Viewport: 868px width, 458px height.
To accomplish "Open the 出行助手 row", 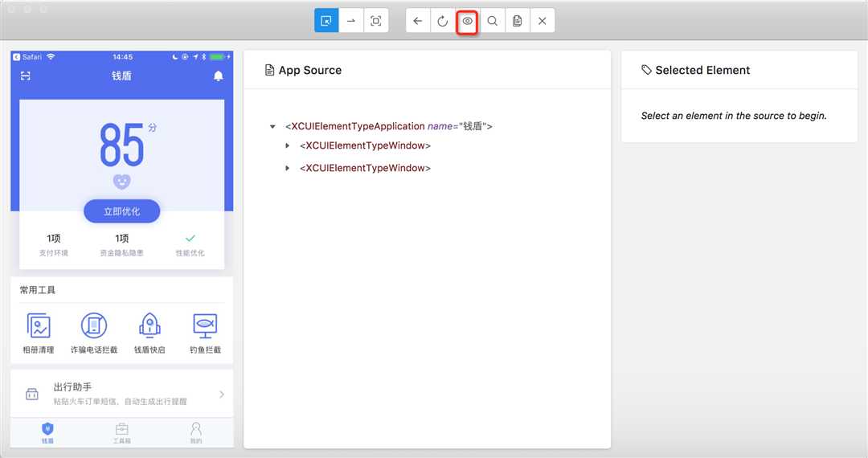I will [x=122, y=394].
